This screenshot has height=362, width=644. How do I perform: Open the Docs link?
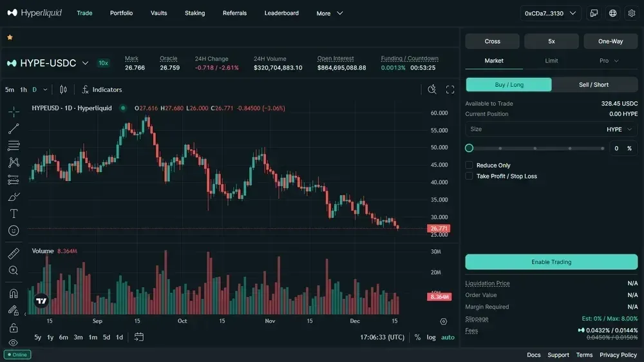pos(533,355)
